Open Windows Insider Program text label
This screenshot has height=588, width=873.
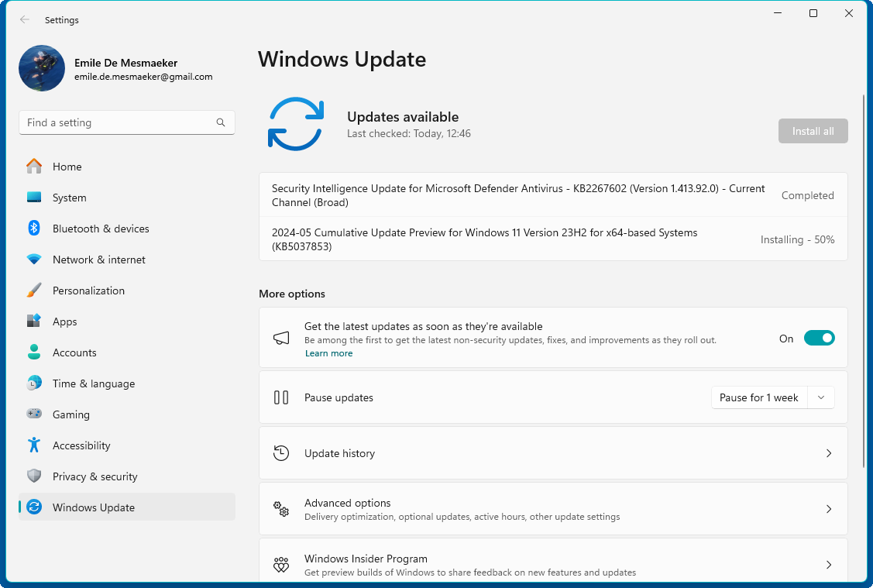pos(366,559)
